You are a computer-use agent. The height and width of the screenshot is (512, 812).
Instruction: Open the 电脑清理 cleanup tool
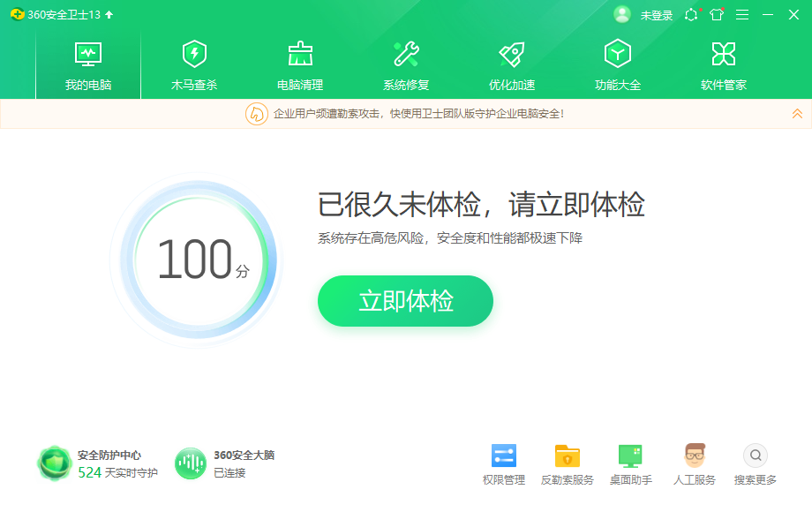click(x=298, y=62)
